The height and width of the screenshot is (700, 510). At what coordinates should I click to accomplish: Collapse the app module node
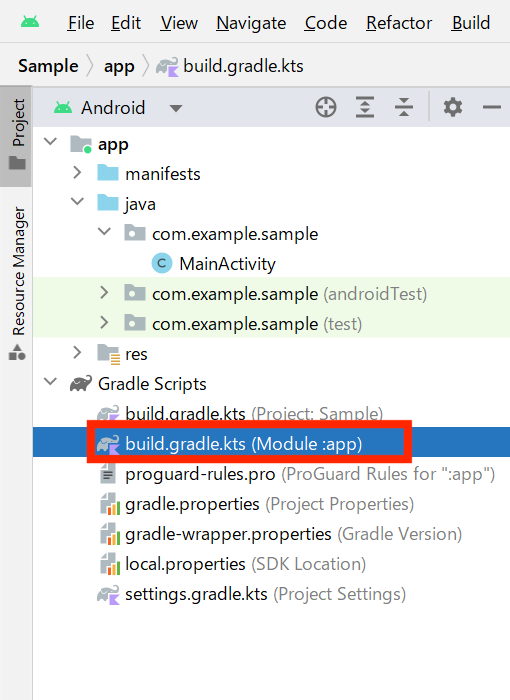pyautogui.click(x=50, y=143)
